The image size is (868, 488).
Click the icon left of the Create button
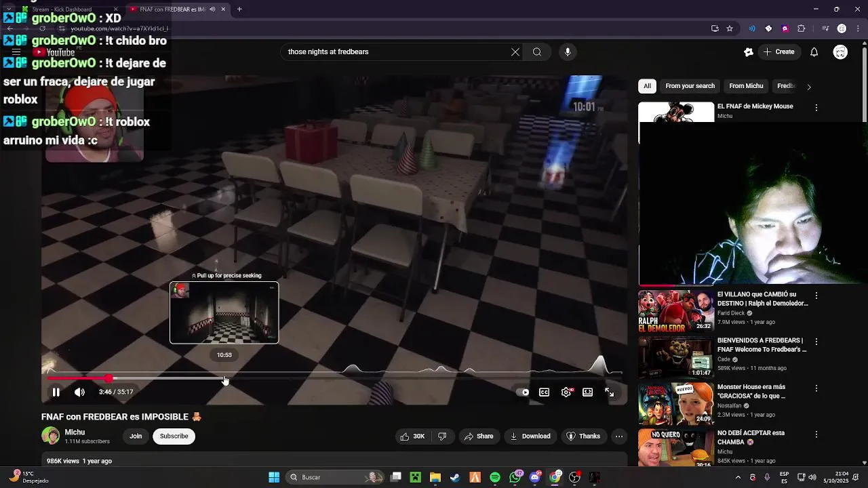click(x=749, y=52)
